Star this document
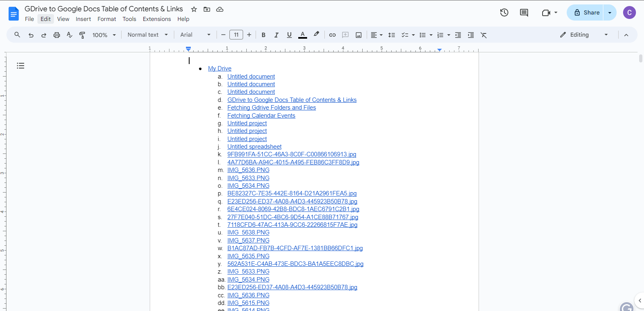The width and height of the screenshot is (644, 311). pyautogui.click(x=194, y=9)
